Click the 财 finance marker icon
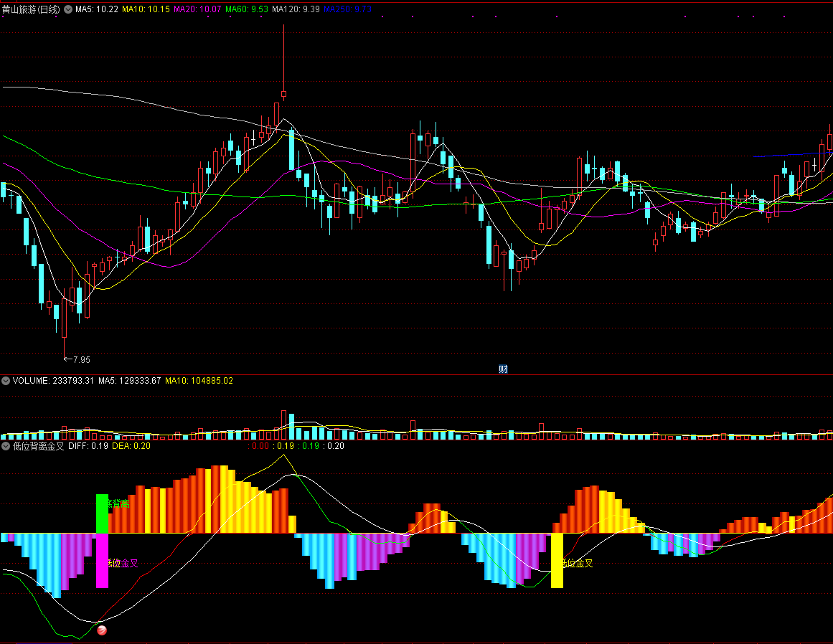833x644 pixels. click(503, 369)
